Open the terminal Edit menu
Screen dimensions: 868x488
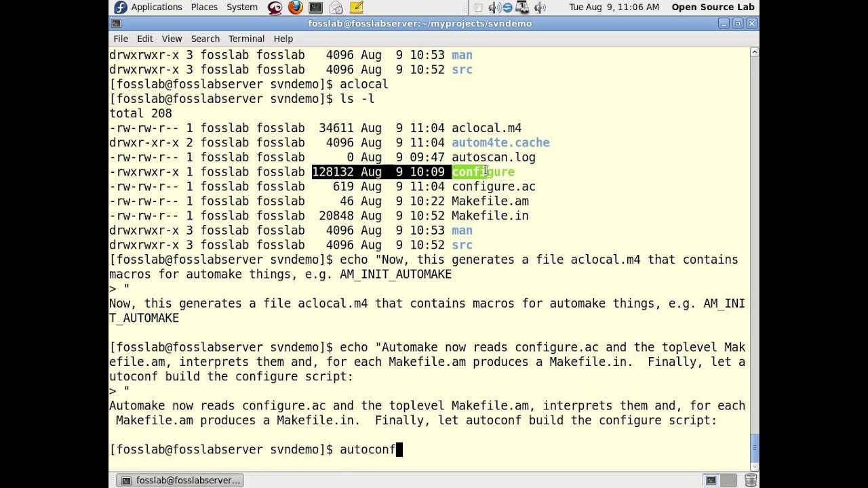pyautogui.click(x=145, y=39)
